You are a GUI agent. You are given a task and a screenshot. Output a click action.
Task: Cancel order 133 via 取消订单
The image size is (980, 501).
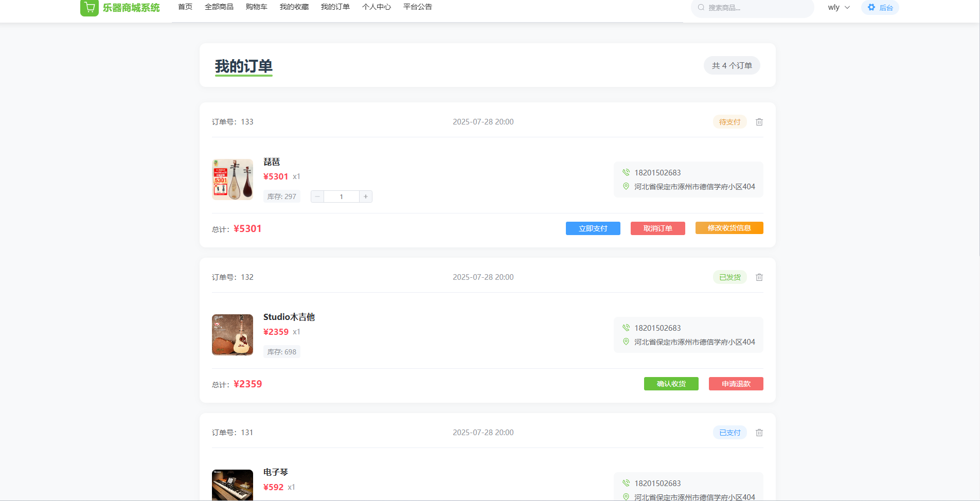[657, 228]
